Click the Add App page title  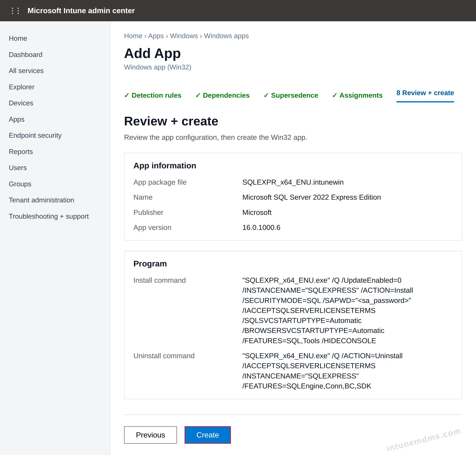(152, 53)
